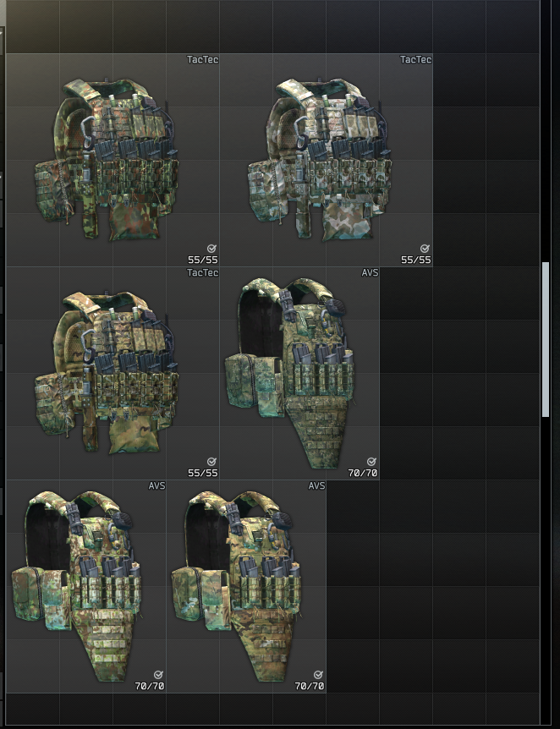Select the AVS rig beside the multicam TacTec

pyautogui.click(x=299, y=373)
